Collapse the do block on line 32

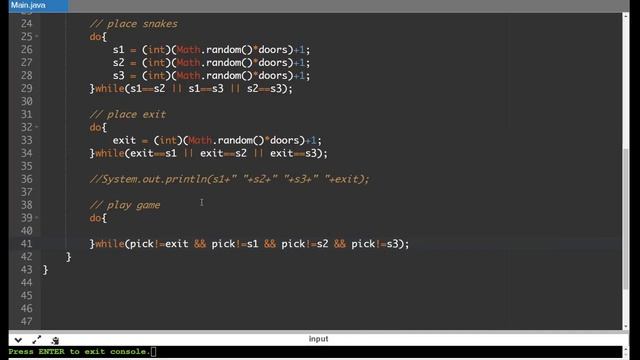tap(37, 127)
